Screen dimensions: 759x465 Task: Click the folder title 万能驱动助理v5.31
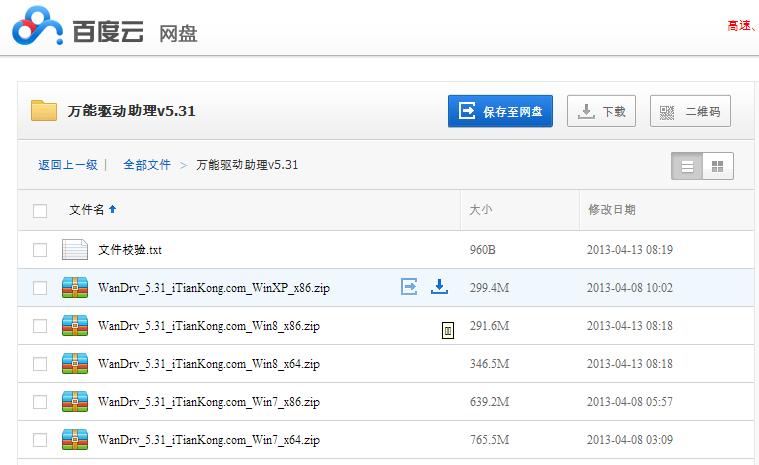pos(131,111)
